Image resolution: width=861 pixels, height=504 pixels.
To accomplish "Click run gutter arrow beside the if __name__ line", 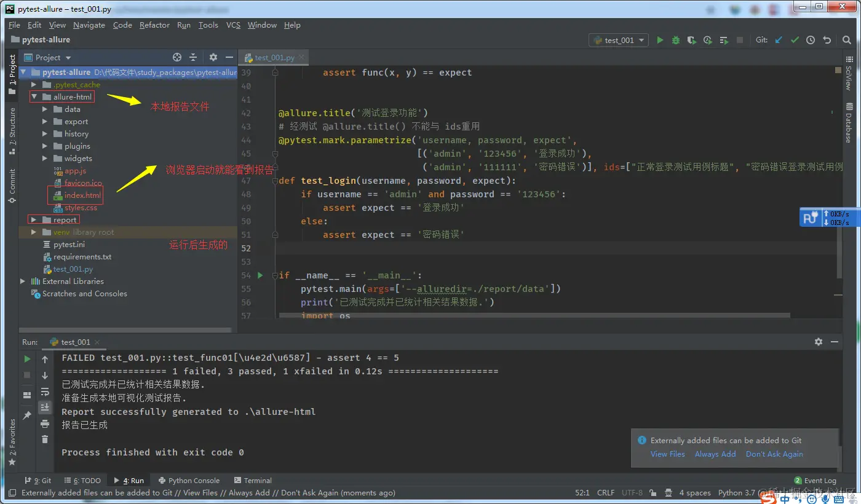I will [x=260, y=275].
